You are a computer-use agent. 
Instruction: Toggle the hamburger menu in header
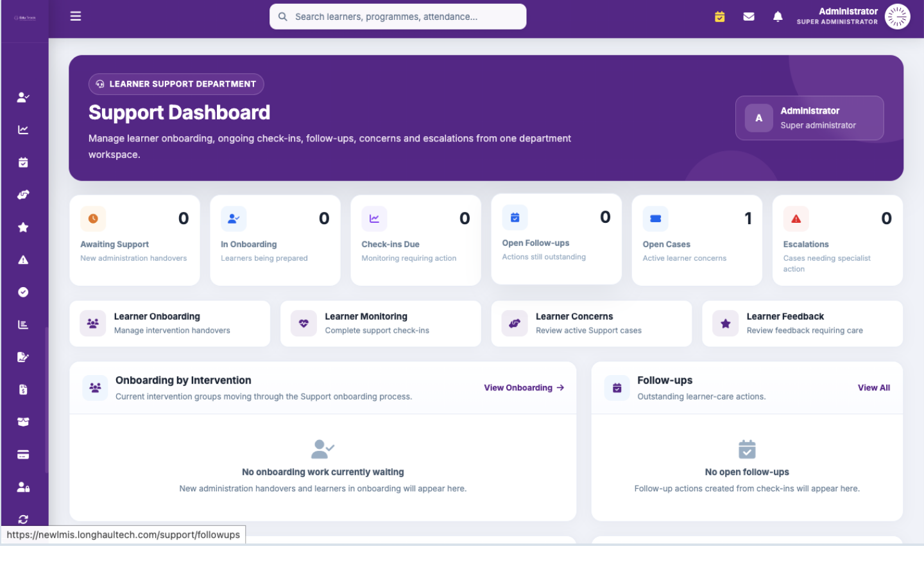[76, 16]
